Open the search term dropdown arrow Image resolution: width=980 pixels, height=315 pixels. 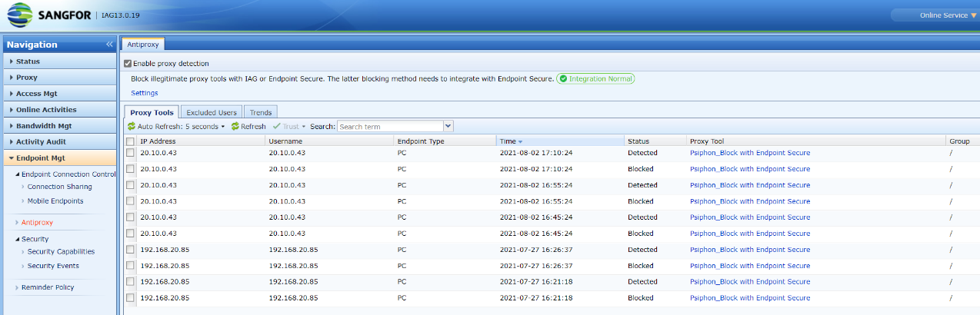448,127
